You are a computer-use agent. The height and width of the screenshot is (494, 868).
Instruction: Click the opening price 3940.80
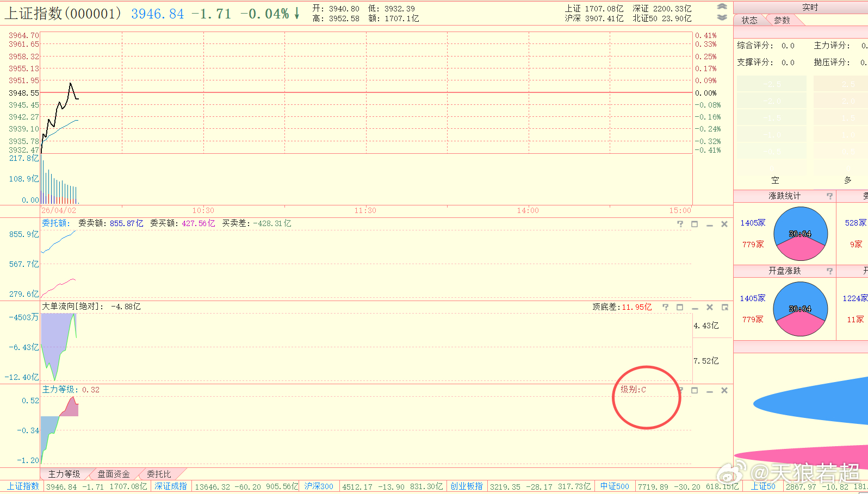[x=344, y=9]
